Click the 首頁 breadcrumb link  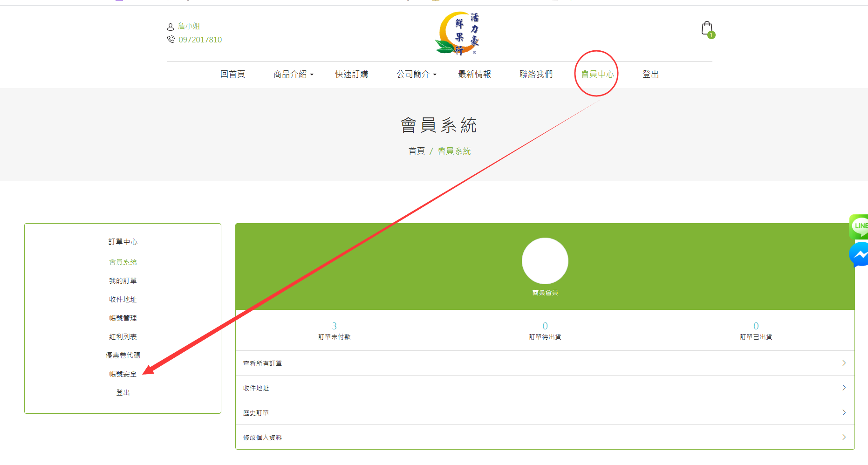click(x=417, y=151)
